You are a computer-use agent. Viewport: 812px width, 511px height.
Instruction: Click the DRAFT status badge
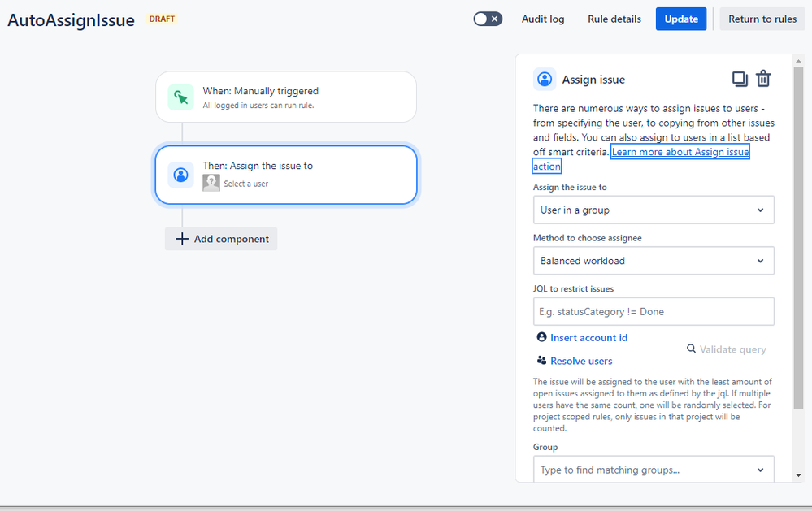coord(162,19)
